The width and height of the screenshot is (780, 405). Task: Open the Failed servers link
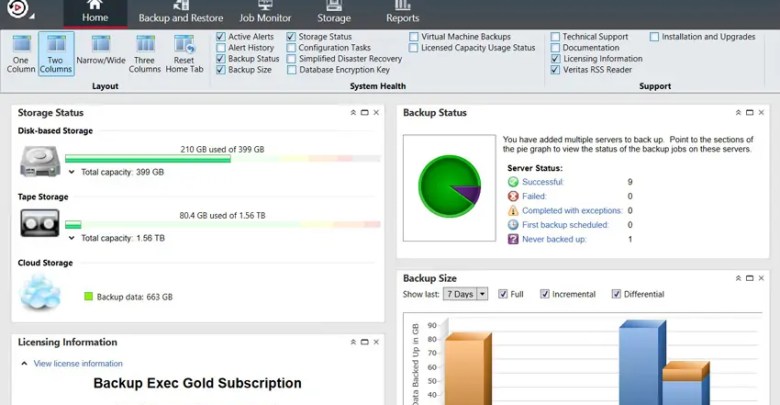pos(534,196)
